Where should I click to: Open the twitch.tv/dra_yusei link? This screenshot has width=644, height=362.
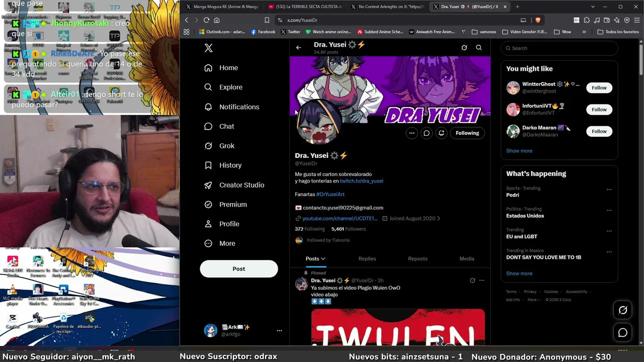point(361,181)
